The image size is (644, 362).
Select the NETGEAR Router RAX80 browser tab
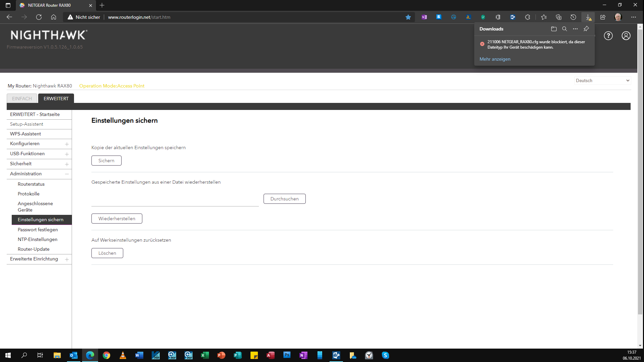56,5
